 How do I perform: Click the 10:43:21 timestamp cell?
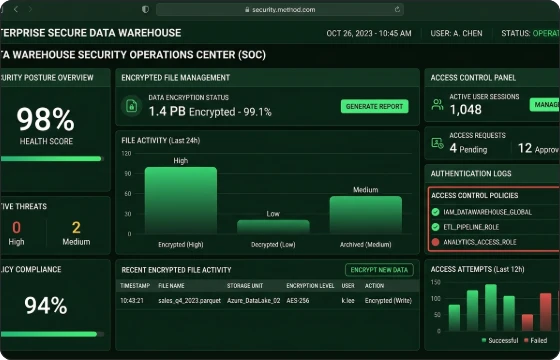[132, 301]
